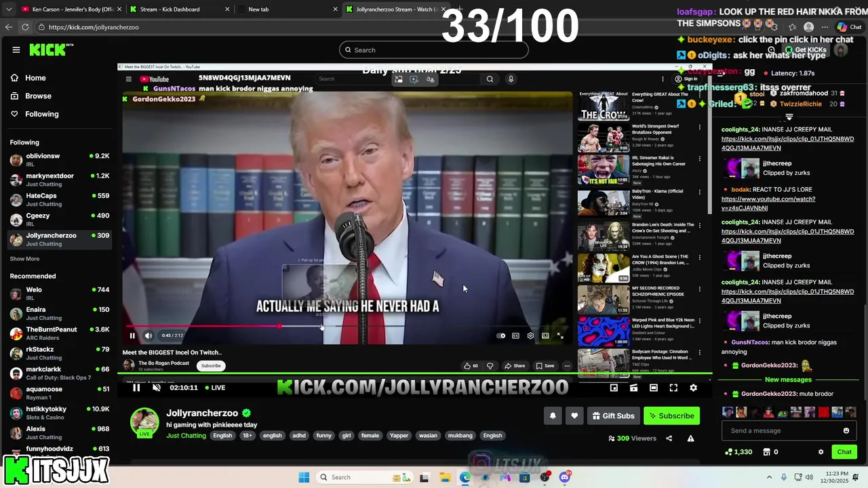
Task: Click the Kick search box
Action: coord(434,49)
